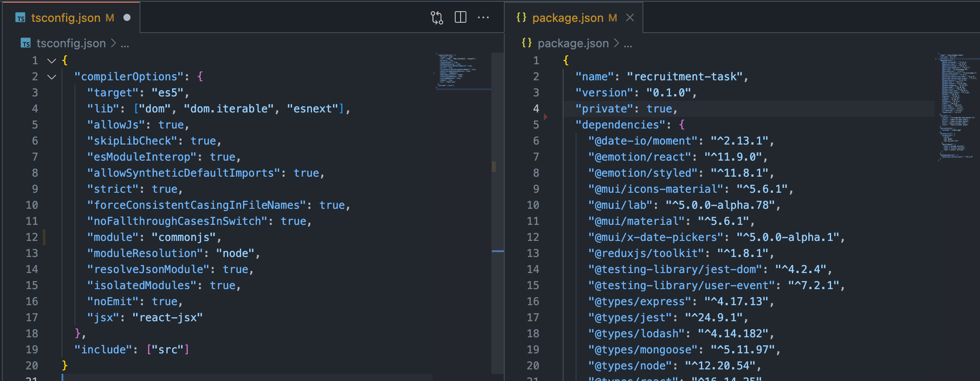Click the modified-line gutter marker at tsconfig line 12
The image size is (980, 381).
44,237
